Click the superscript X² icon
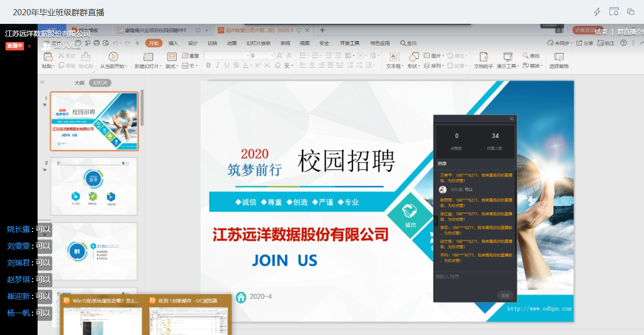644x335 pixels. point(258,65)
